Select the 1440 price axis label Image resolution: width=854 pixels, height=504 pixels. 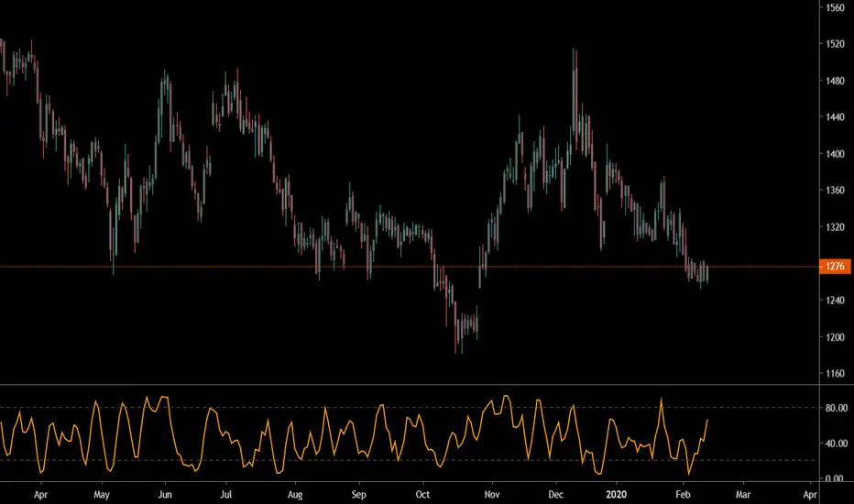(836, 117)
